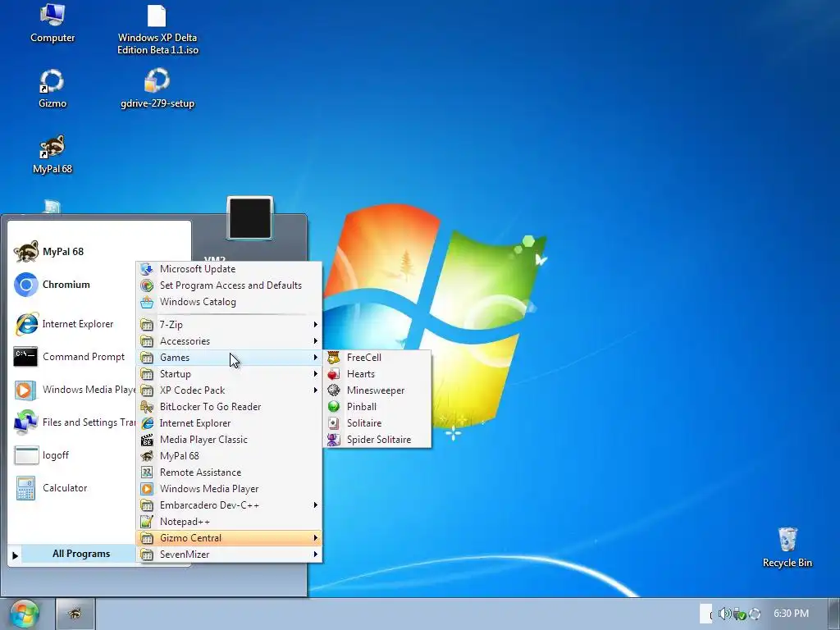Select MyPal 68 desktop shortcut
Image resolution: width=840 pixels, height=630 pixels.
tap(52, 154)
